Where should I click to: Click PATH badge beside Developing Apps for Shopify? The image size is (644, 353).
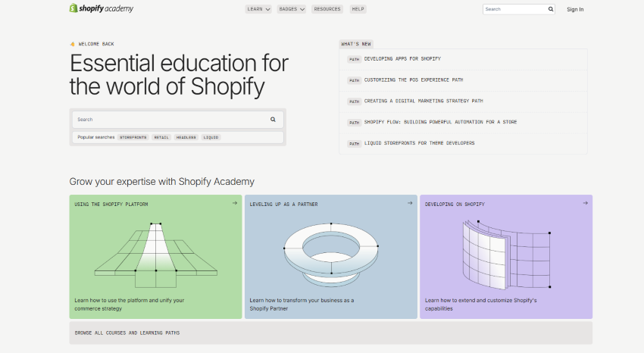click(354, 59)
